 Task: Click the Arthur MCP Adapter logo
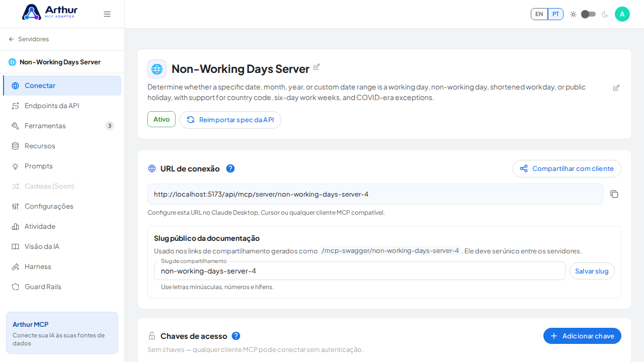click(x=50, y=12)
